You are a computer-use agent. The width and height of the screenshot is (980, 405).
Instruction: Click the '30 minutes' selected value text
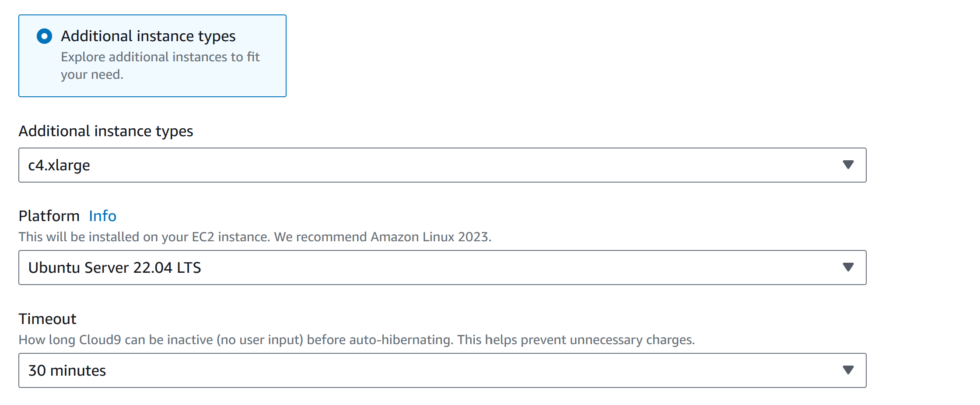[x=67, y=370]
